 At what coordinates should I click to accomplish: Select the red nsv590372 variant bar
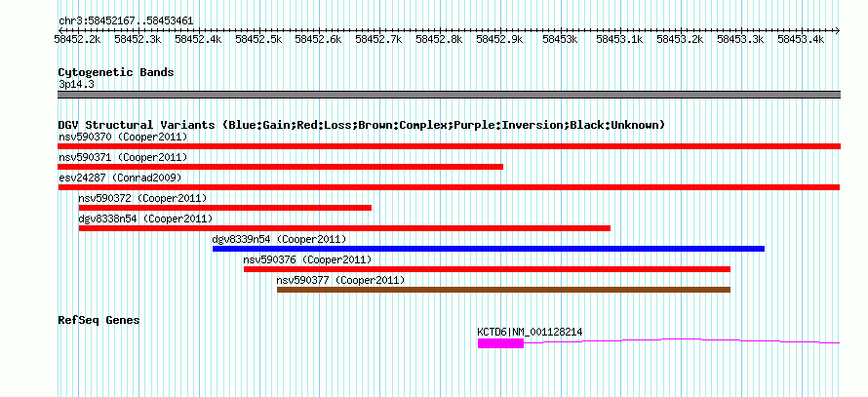pyautogui.click(x=225, y=208)
